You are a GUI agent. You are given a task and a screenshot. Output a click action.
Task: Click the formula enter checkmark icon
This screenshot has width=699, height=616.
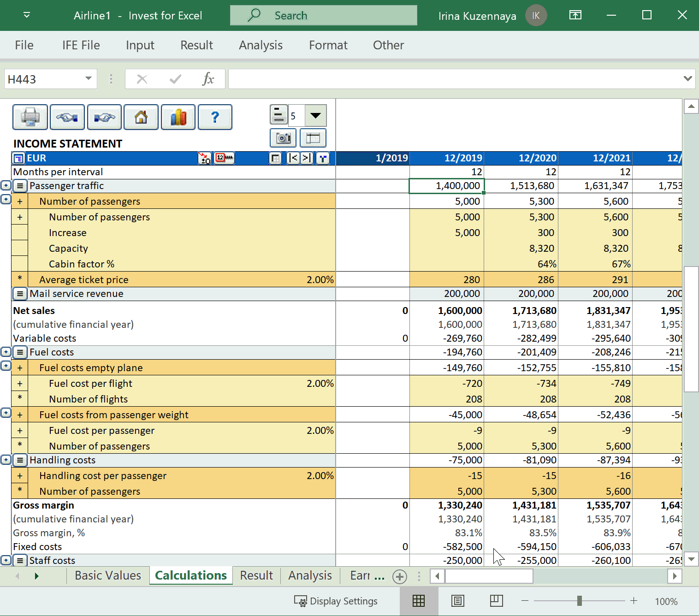[x=175, y=79]
